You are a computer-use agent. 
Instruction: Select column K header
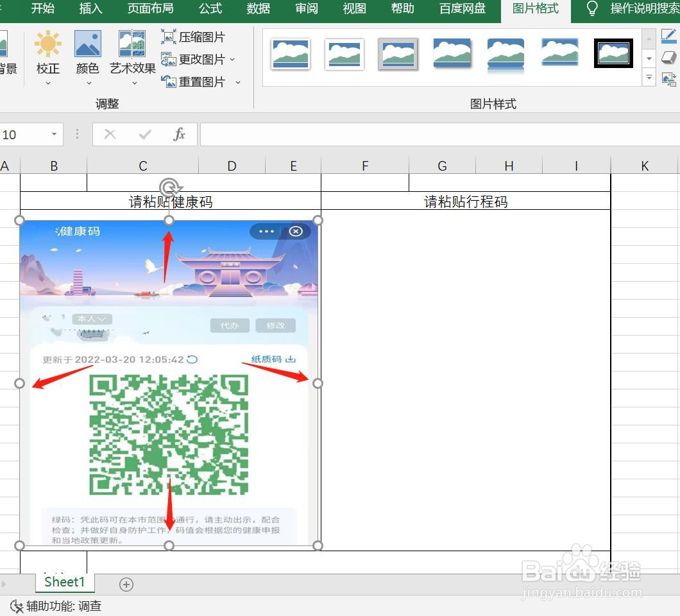[x=645, y=166]
